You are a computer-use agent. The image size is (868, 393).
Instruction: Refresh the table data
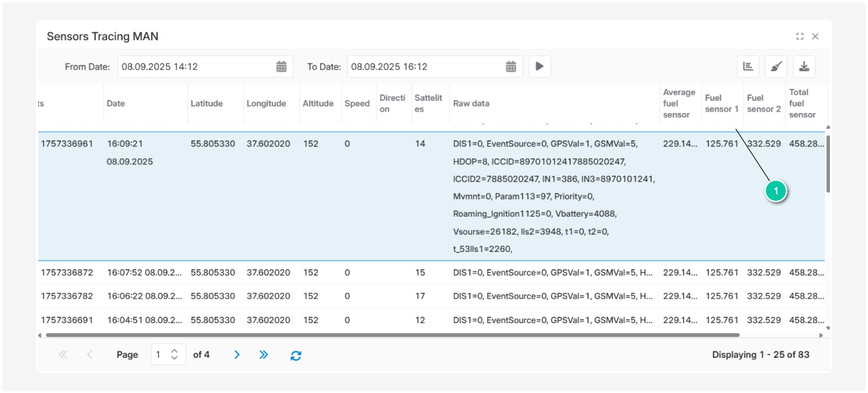[296, 355]
